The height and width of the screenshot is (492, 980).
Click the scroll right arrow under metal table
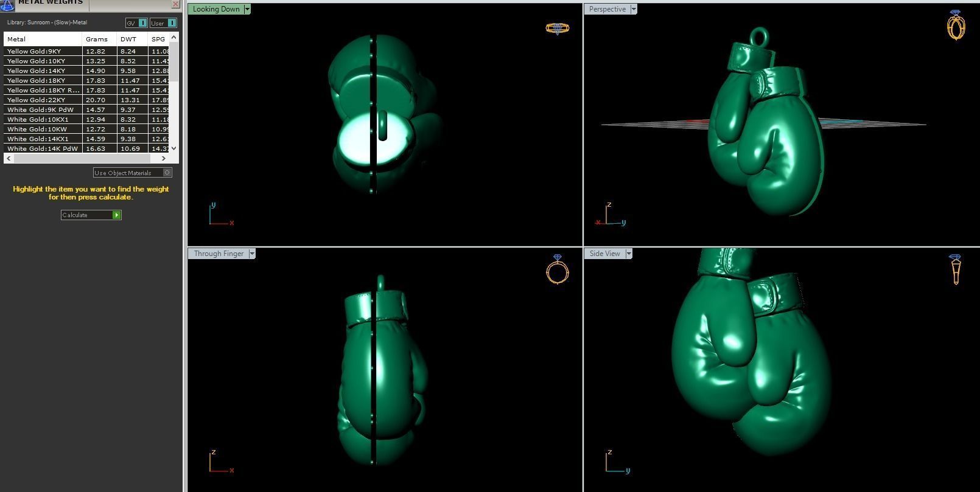(163, 158)
